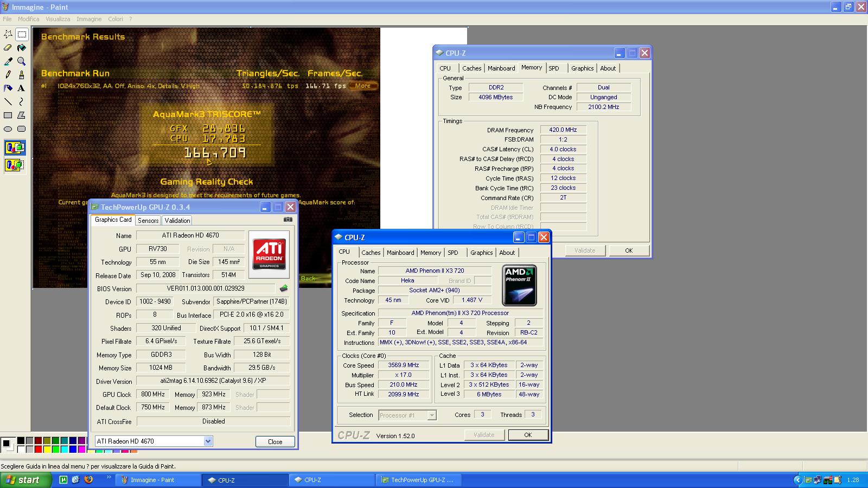868x488 pixels.
Task: Select the Airbrush spray tool
Action: (x=8, y=88)
